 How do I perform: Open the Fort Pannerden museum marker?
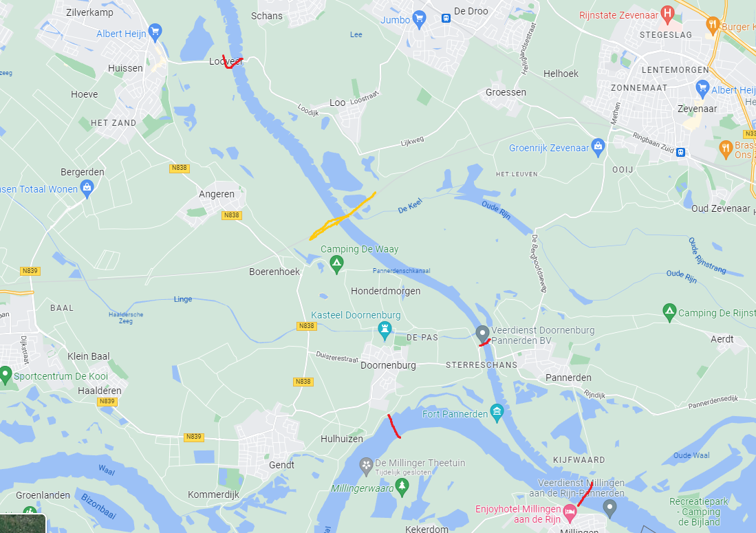coord(497,412)
